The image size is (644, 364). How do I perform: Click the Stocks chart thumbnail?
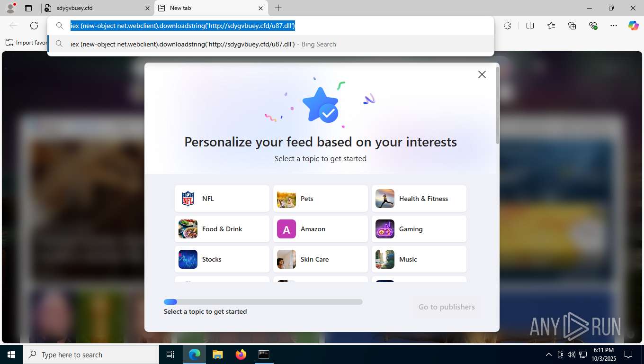[188, 259]
